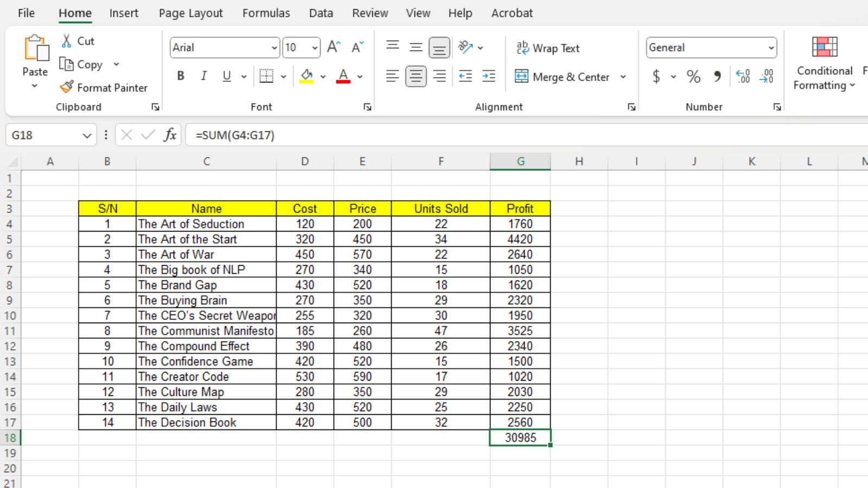The image size is (868, 488).
Task: Decrease indent in Alignment group
Action: [465, 76]
